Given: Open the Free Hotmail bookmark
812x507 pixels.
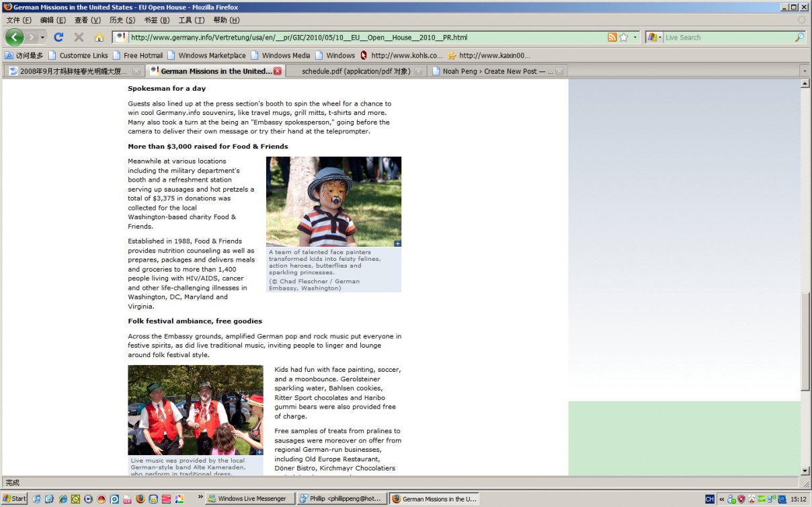Looking at the screenshot, I should click(138, 55).
